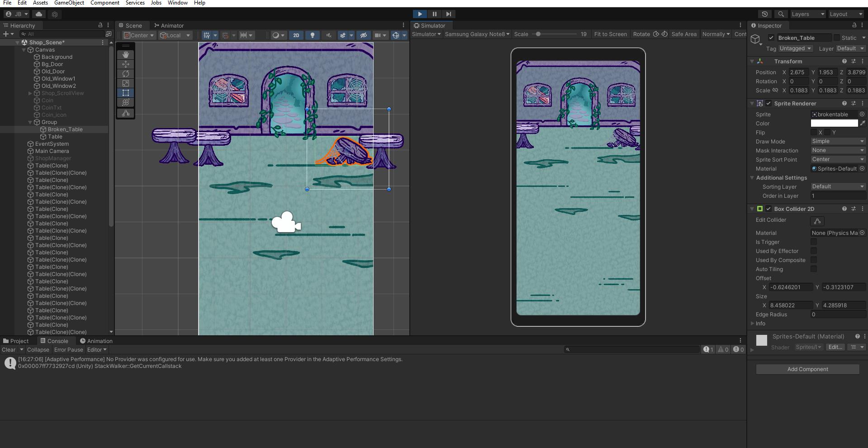Select the Hand view tool

(126, 54)
